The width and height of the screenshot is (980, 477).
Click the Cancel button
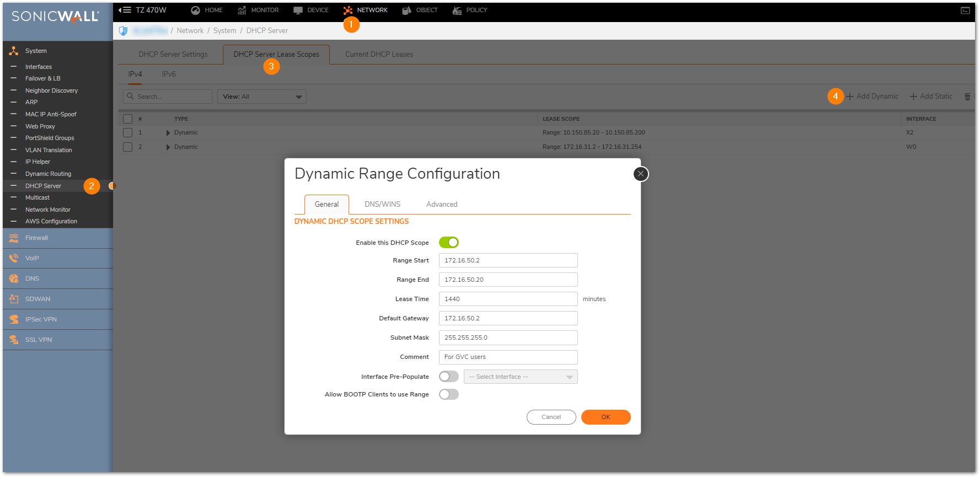551,417
